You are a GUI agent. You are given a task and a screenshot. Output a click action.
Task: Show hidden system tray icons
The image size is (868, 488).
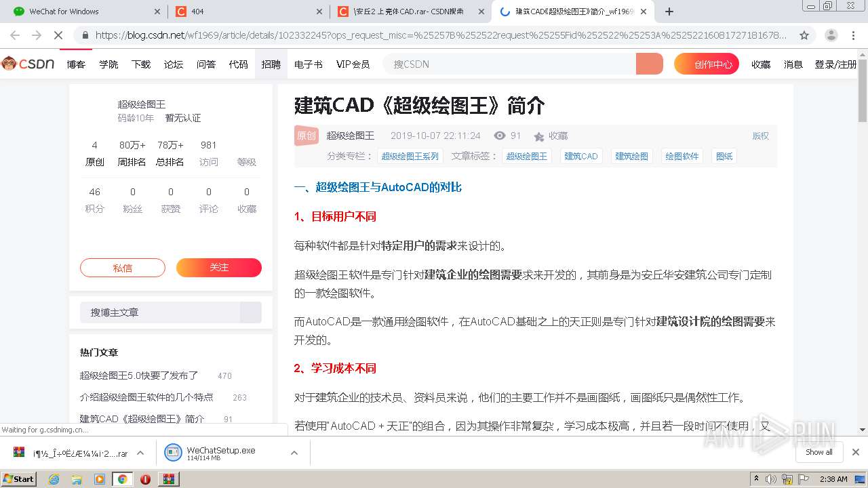point(756,479)
